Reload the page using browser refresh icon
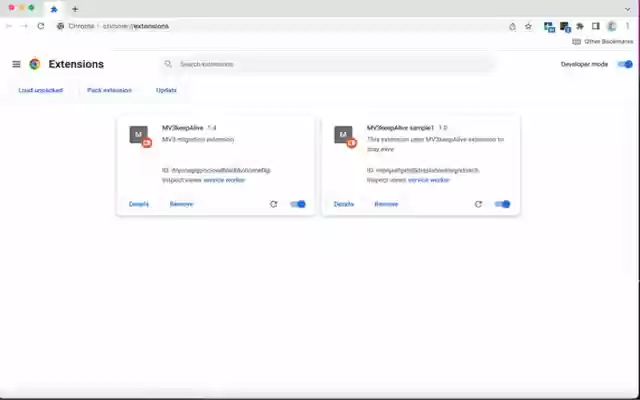The height and width of the screenshot is (400, 640). point(40,26)
